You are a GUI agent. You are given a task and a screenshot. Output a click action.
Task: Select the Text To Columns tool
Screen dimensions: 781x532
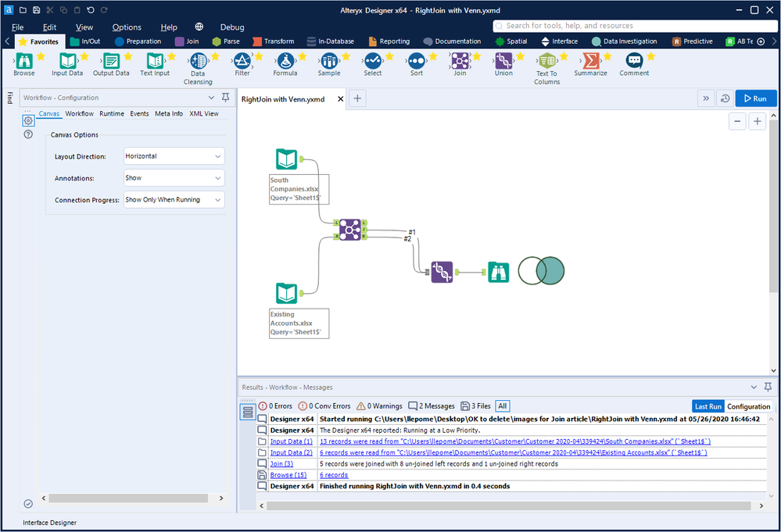547,61
